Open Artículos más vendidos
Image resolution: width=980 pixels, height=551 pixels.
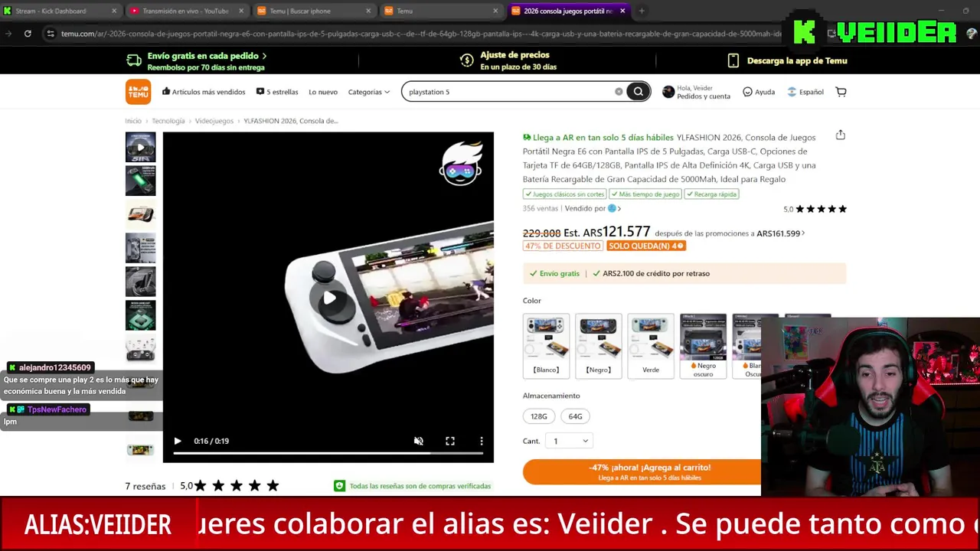click(204, 92)
